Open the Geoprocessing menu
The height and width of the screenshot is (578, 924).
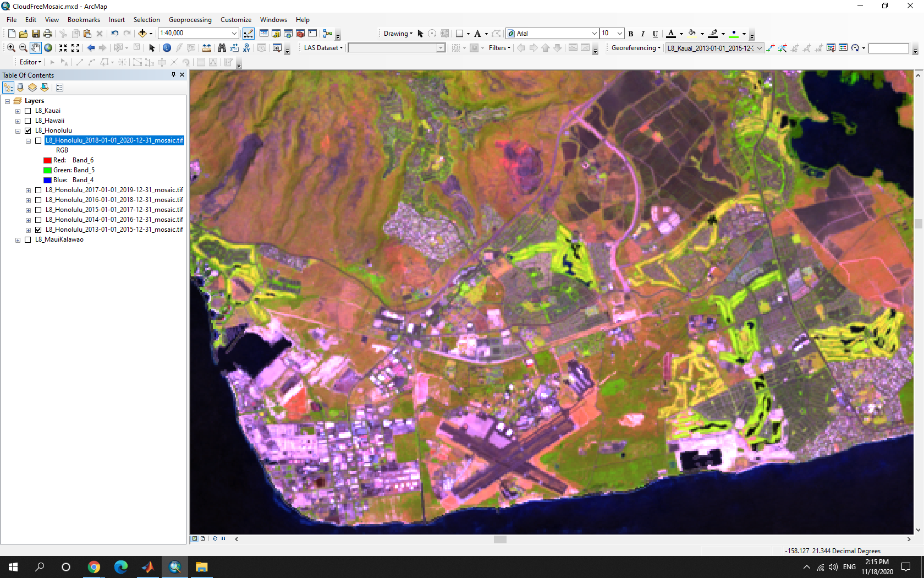click(190, 20)
